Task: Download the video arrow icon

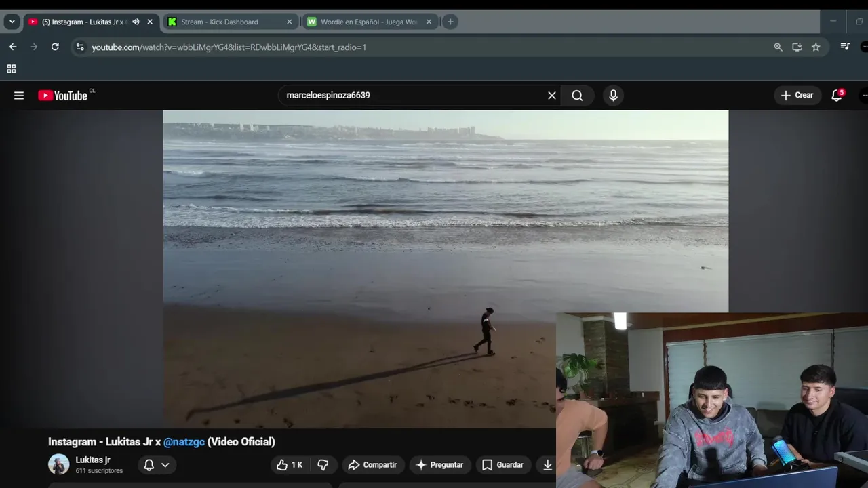Action: point(547,465)
